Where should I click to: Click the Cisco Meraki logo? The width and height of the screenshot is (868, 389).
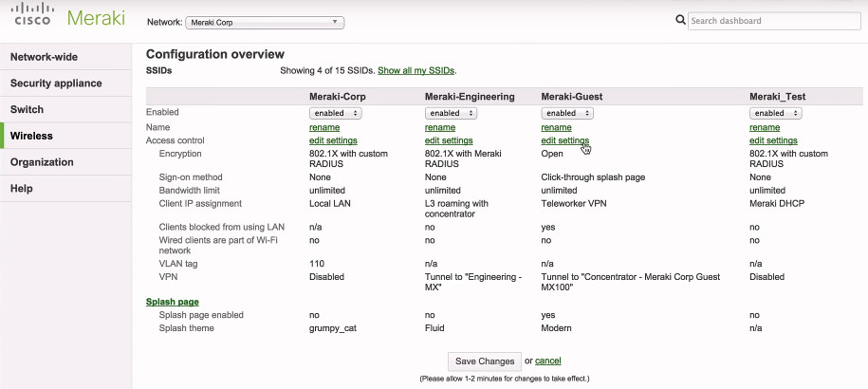[x=68, y=15]
